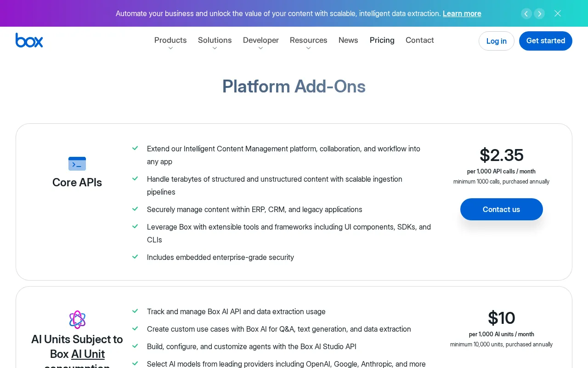
Task: Click checkmark beside 'Create custom use cases'
Action: coord(135,328)
